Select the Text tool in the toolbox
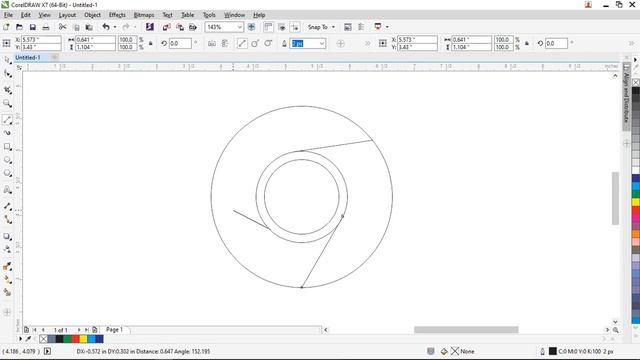 (7, 190)
